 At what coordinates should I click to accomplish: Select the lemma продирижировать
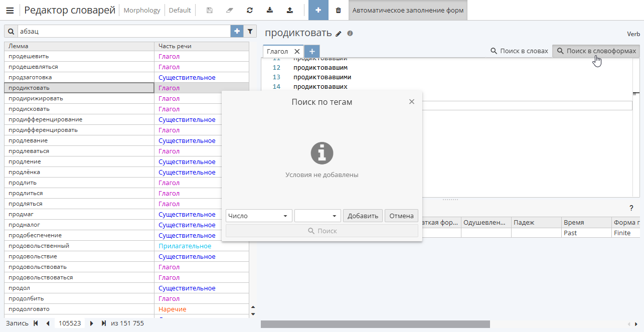79,98
